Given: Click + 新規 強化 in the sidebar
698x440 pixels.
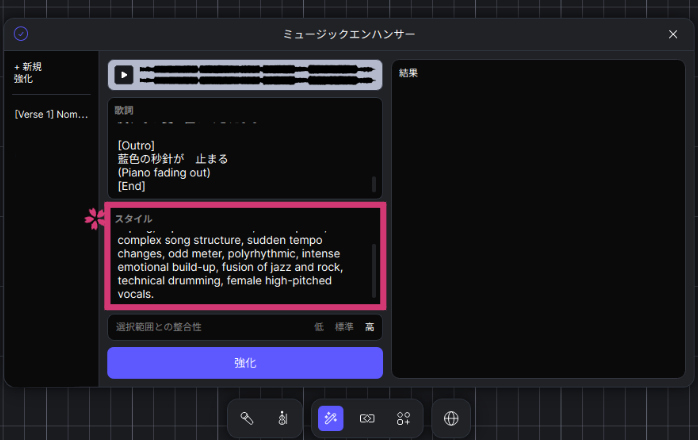Looking at the screenshot, I should [x=28, y=72].
